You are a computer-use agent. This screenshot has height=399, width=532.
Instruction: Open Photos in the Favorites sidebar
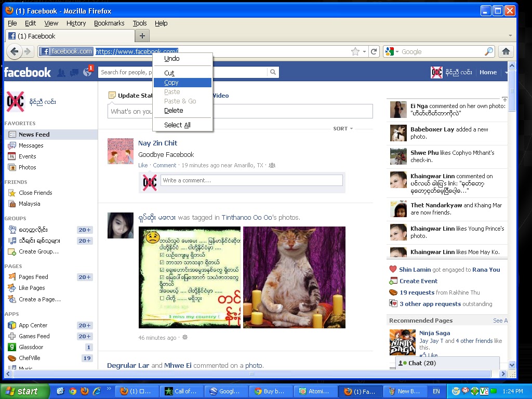[x=27, y=167]
